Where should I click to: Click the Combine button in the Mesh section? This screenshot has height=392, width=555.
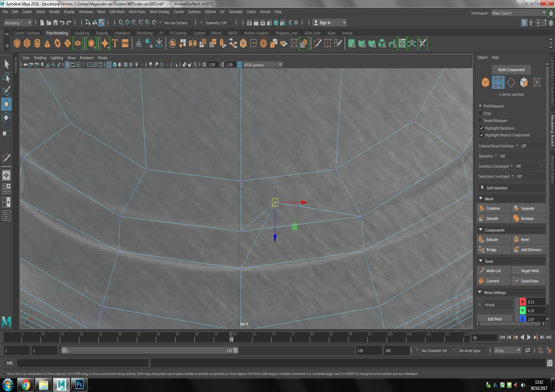[x=493, y=208]
